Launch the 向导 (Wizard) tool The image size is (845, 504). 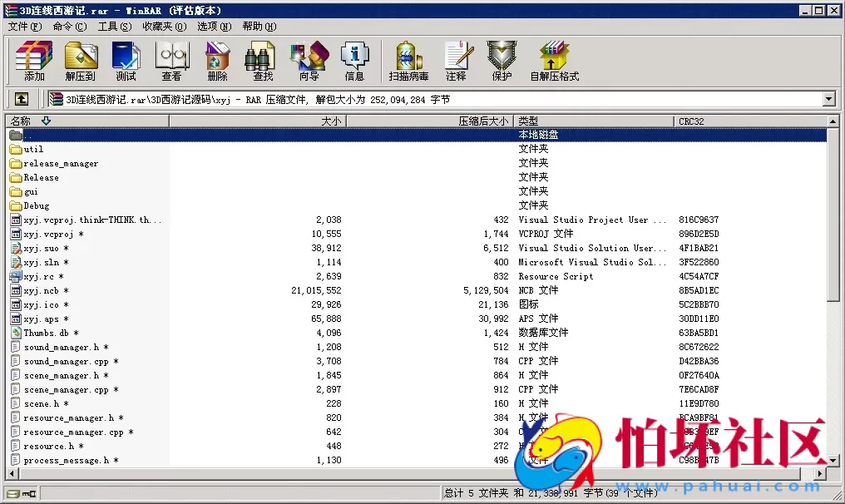(x=308, y=60)
